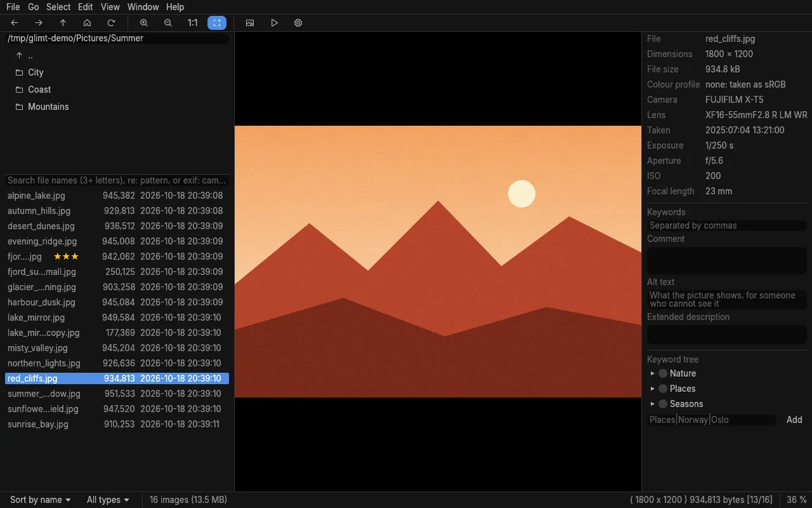Go to the parent directory '..' entry
This screenshot has width=812, height=508.
tap(117, 55)
